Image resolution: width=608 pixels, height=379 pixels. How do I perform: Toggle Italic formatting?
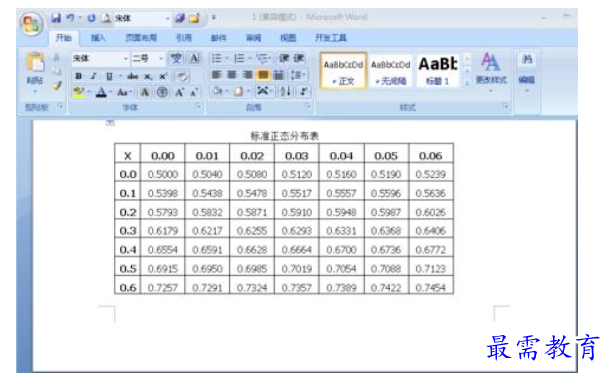click(93, 76)
